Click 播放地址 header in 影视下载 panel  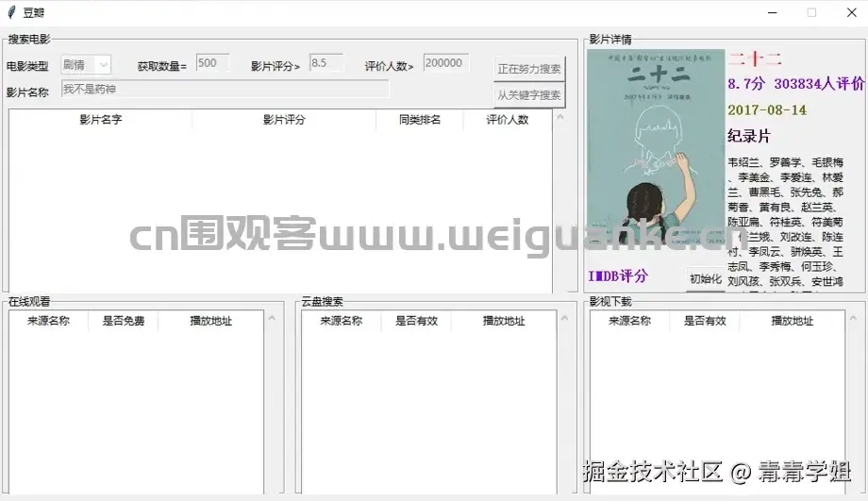click(793, 321)
